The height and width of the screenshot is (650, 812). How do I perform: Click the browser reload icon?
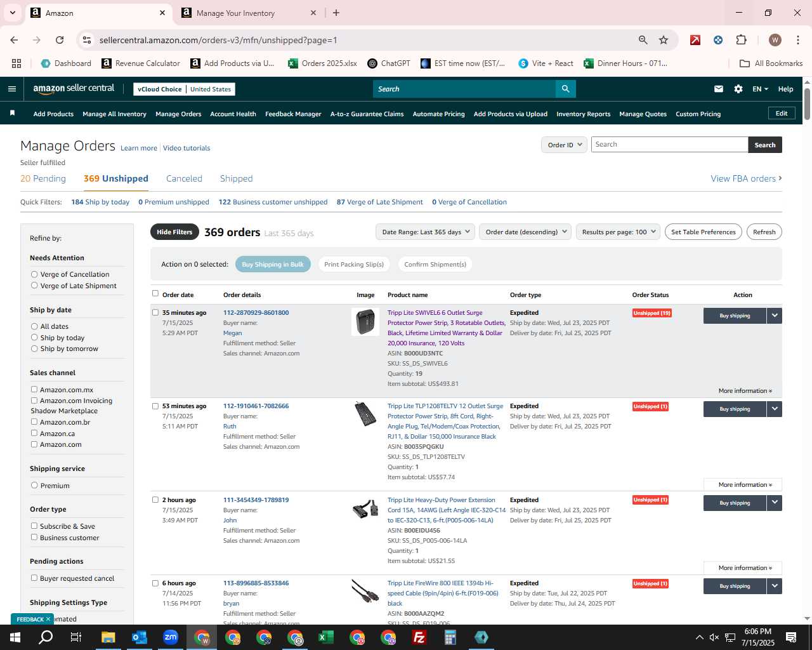coord(60,40)
